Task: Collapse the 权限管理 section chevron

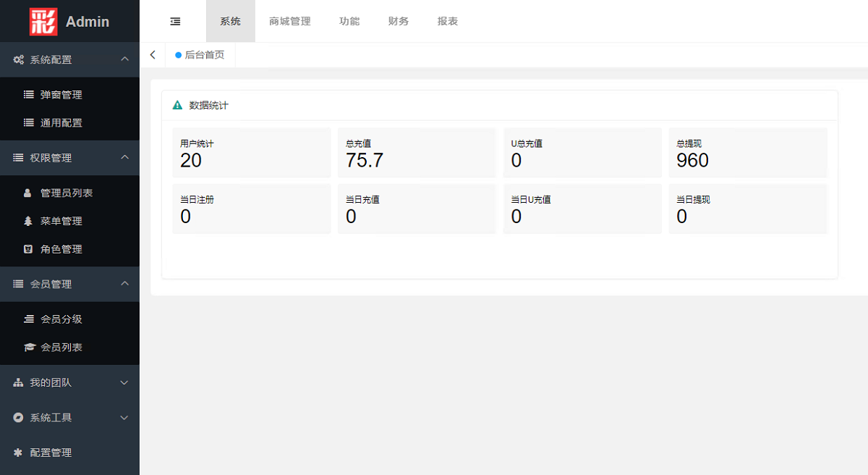Action: (124, 157)
